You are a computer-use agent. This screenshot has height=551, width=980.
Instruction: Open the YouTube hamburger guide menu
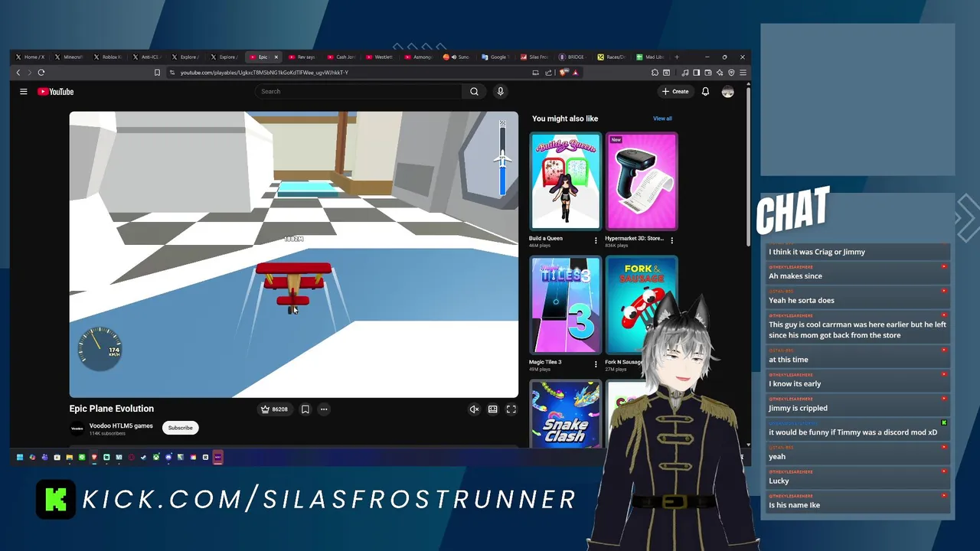pyautogui.click(x=24, y=92)
